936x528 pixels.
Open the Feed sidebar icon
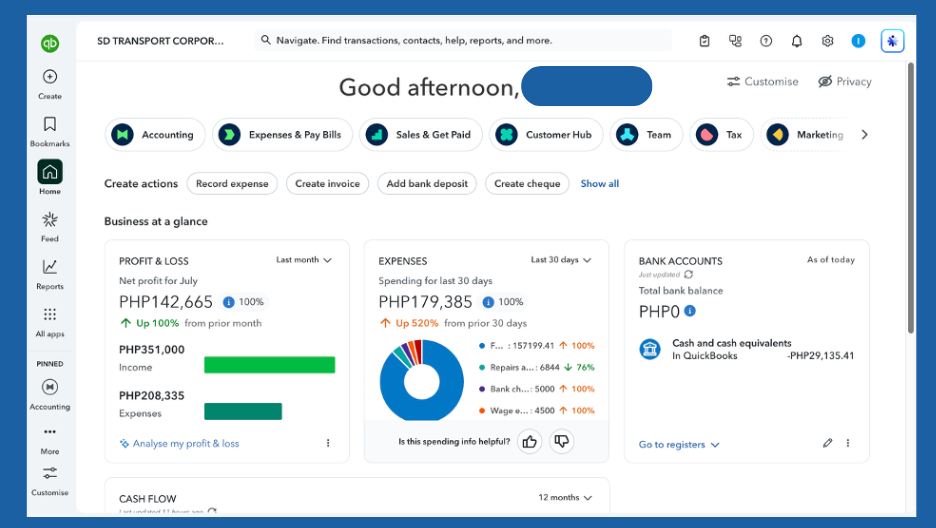50,220
